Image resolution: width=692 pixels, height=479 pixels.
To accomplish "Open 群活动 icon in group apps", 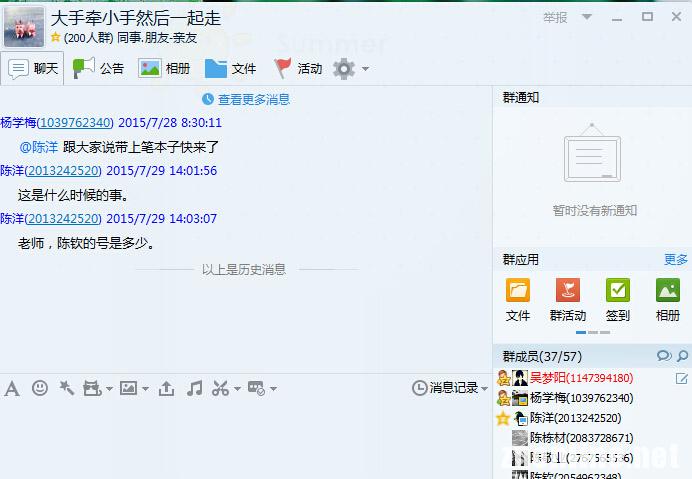I will [567, 299].
